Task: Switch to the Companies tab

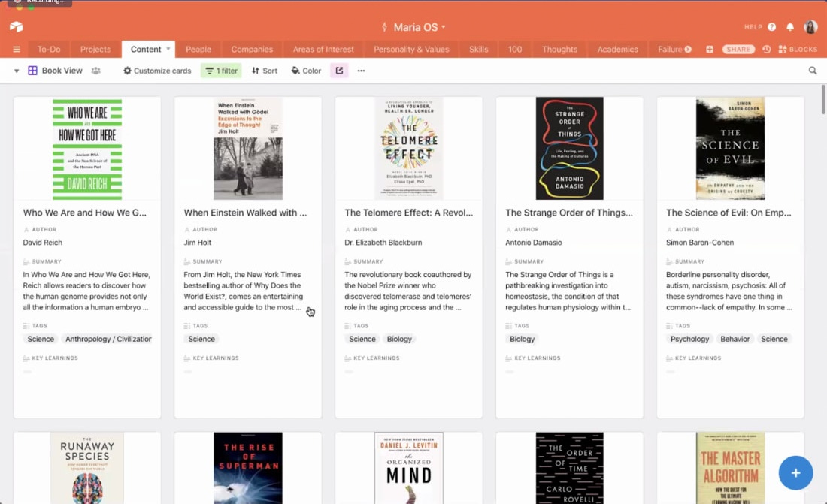Action: tap(252, 50)
